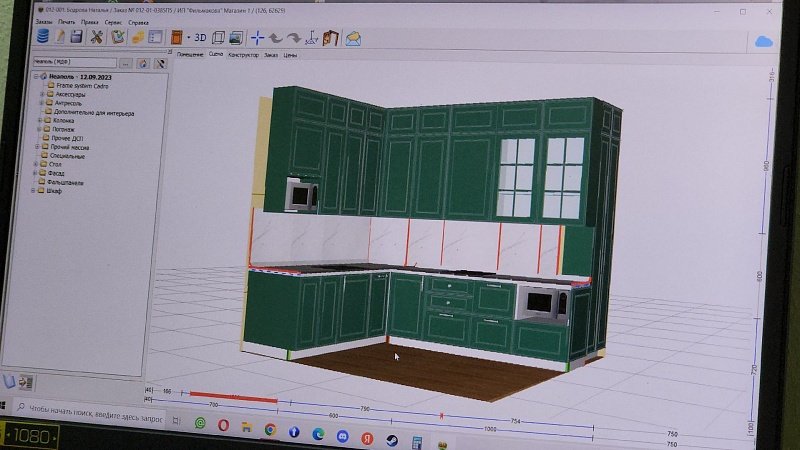Click the wireframe box view icon
This screenshot has height=450, width=800.
coord(218,38)
